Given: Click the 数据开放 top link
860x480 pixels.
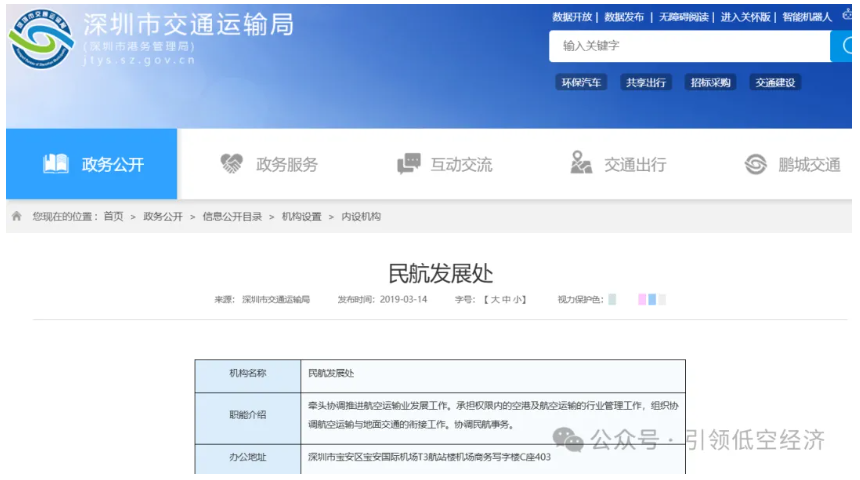Looking at the screenshot, I should pyautogui.click(x=572, y=17).
